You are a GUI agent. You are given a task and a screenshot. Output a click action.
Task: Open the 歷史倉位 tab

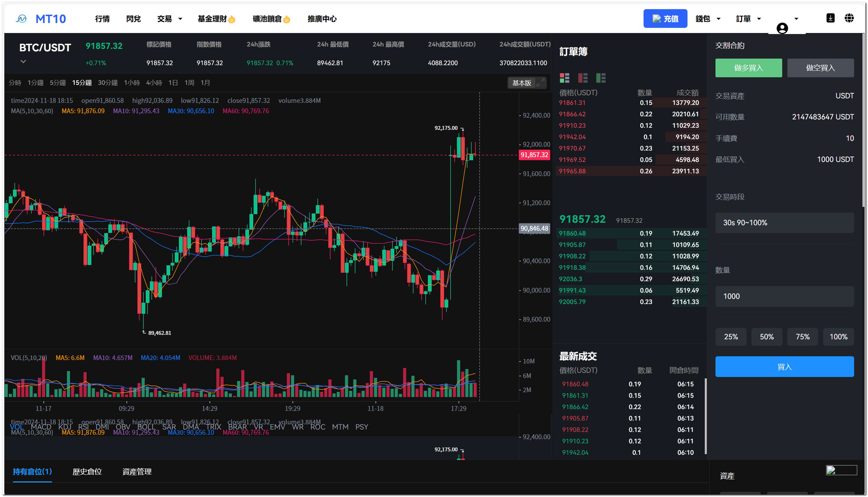87,471
